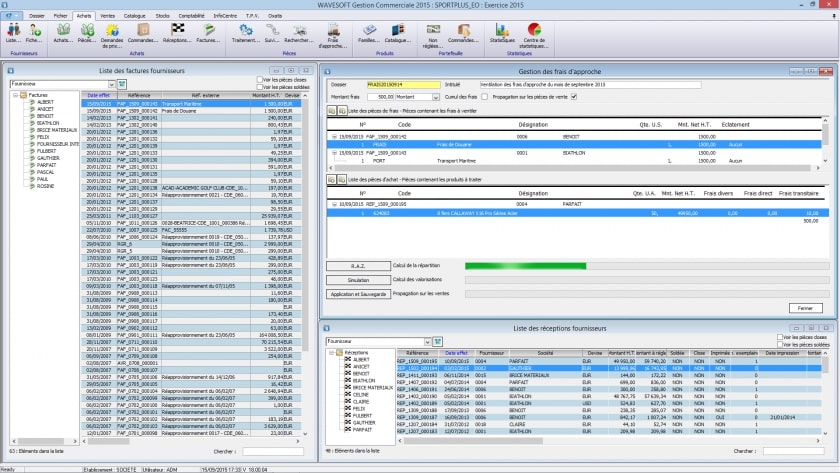Open the Commandes icon in the Achats group
This screenshot has height=473, width=840.
click(142, 34)
